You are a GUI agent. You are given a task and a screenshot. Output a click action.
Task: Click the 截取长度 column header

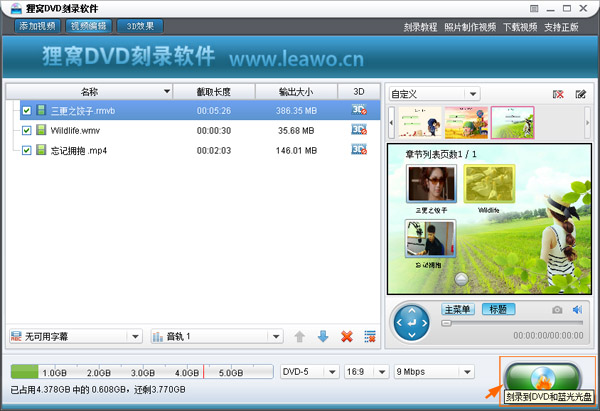tap(214, 92)
